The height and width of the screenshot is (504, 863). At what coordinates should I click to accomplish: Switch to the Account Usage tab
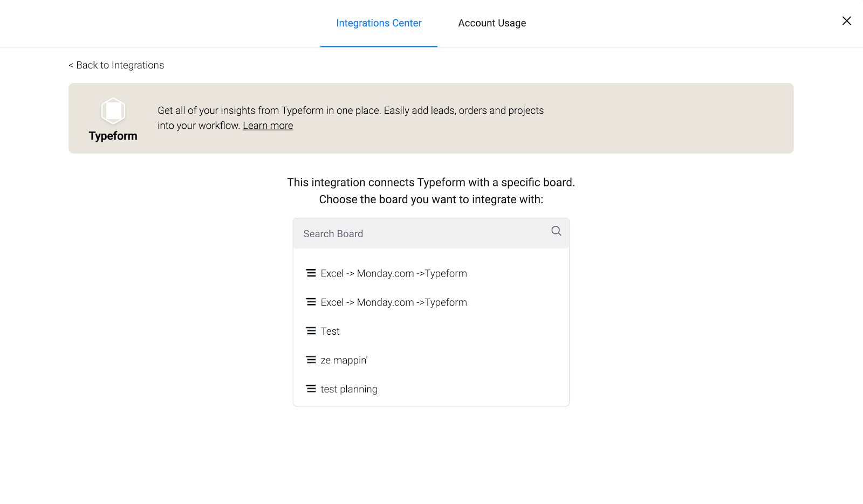(492, 23)
